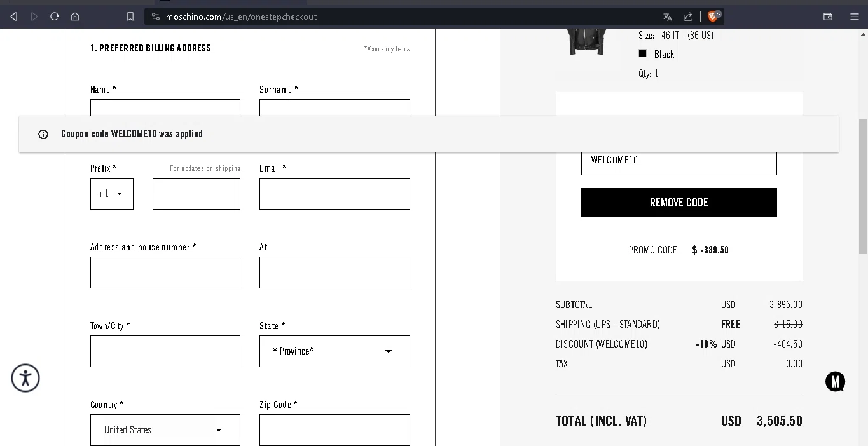Focus the Surname input field

tap(334, 107)
